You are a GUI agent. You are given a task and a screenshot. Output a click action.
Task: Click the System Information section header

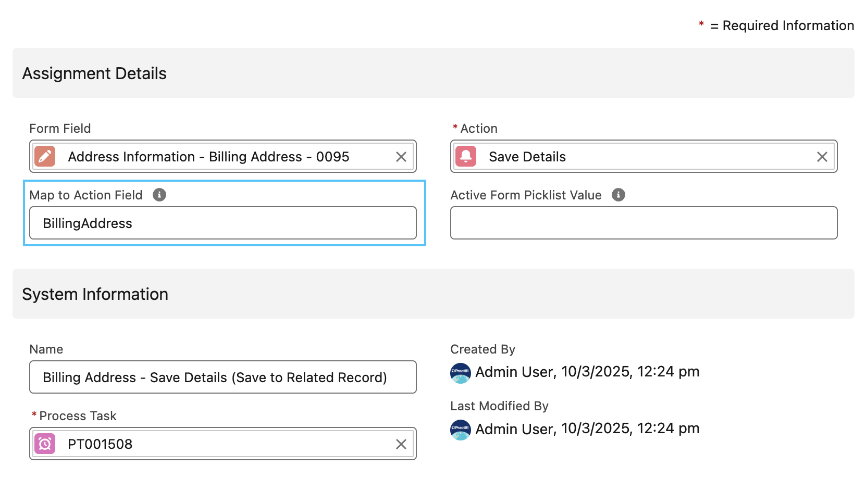click(434, 294)
